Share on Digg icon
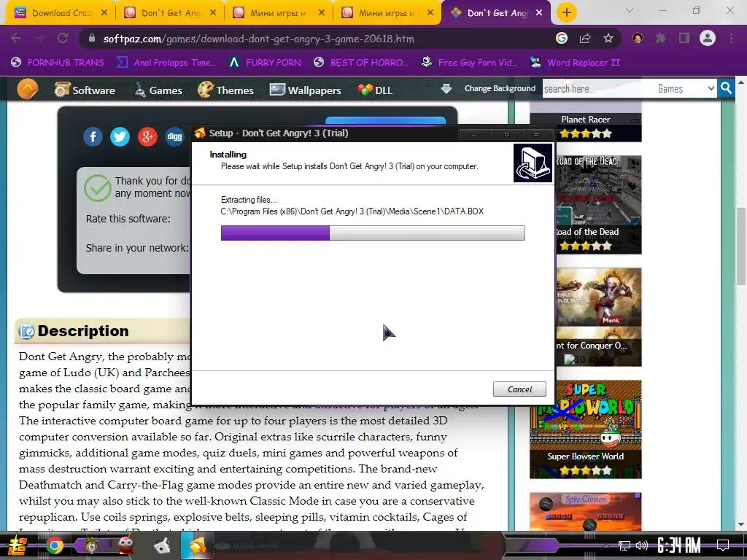747x560 pixels. (x=175, y=136)
